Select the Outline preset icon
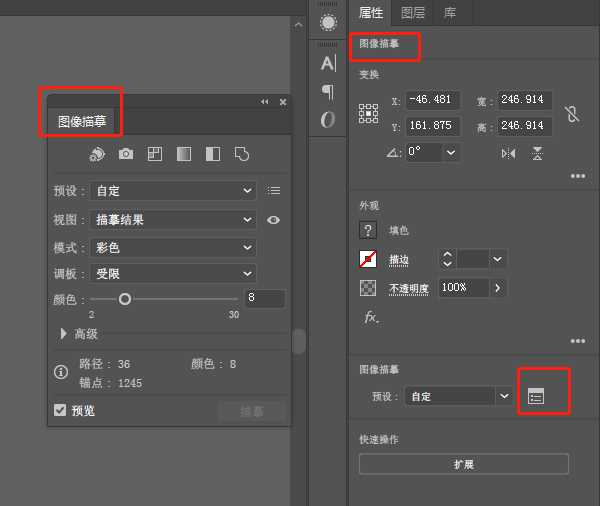600x506 pixels. tap(242, 154)
